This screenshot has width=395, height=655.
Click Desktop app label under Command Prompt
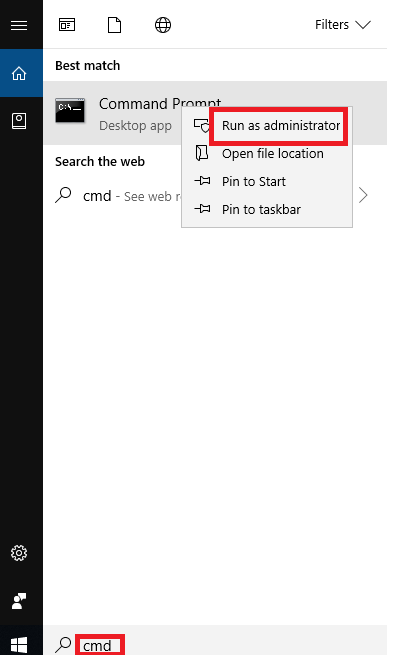coord(135,126)
